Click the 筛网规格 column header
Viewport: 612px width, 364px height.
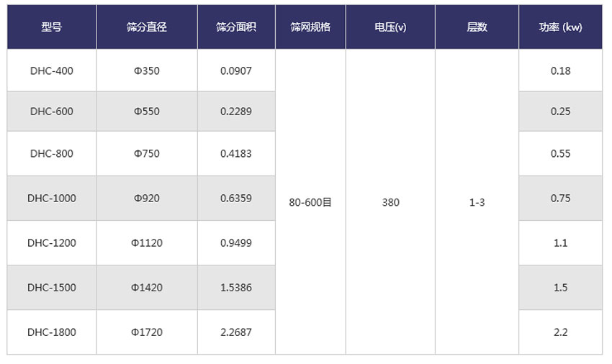(310, 27)
